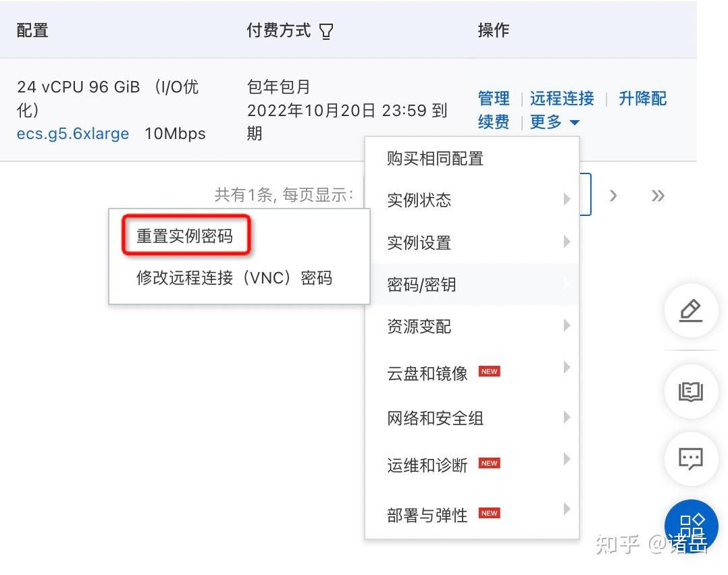Click the pencil edit floating icon

(x=691, y=311)
